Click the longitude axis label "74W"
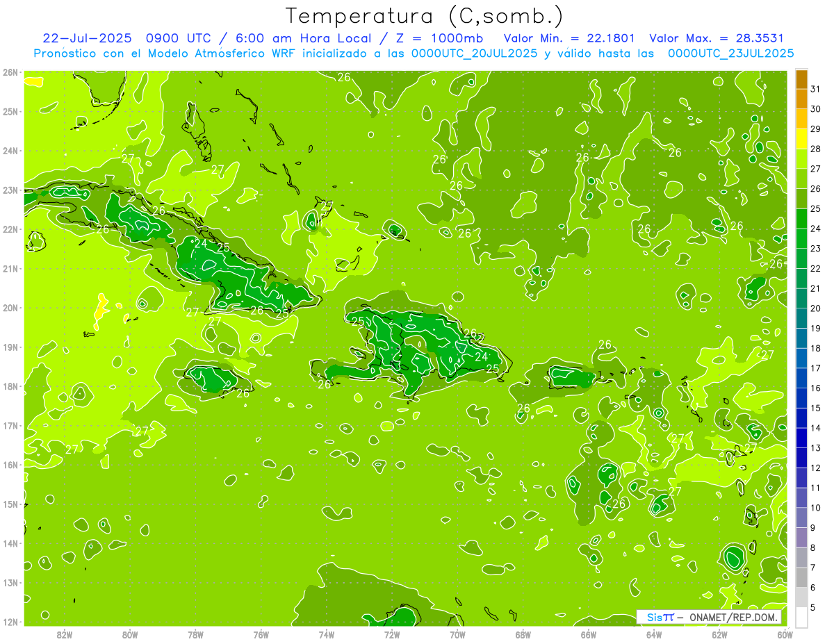This screenshot has width=834, height=644. tap(327, 634)
